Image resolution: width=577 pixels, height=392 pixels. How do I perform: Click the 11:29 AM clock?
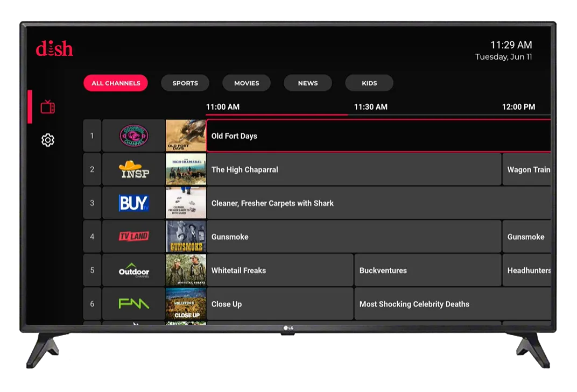[x=511, y=45]
